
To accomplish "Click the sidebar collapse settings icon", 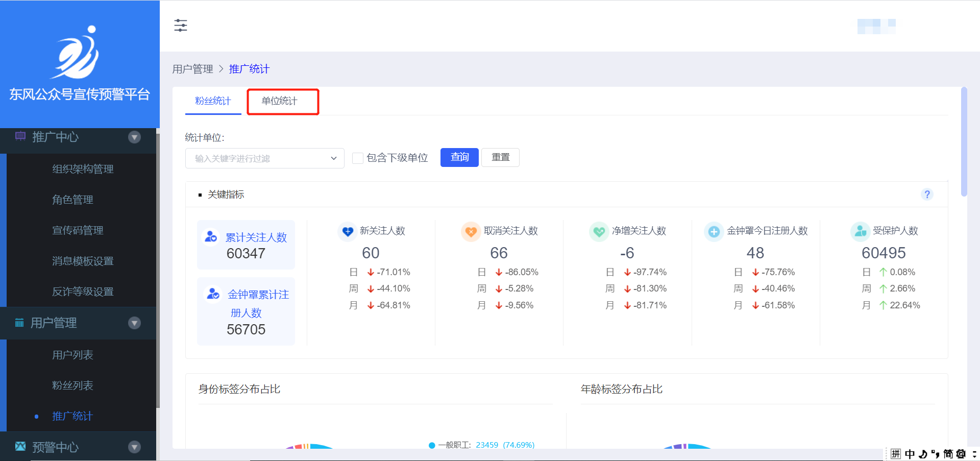I will point(181,26).
